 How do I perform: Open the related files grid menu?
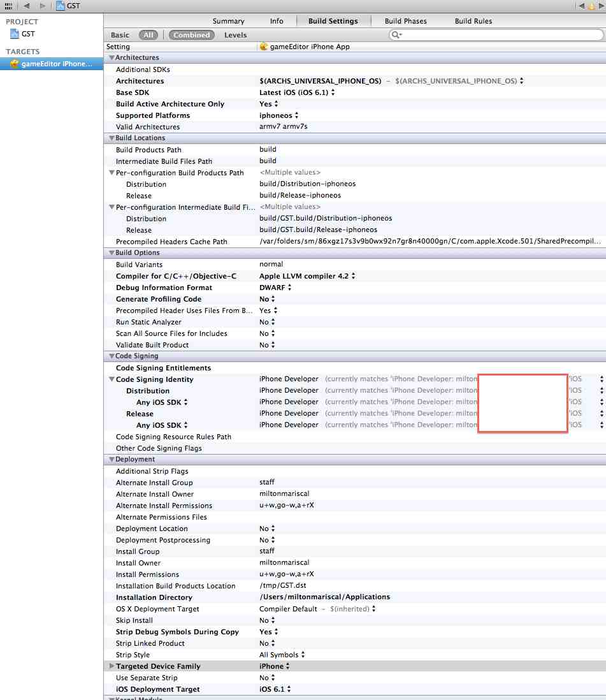point(8,6)
